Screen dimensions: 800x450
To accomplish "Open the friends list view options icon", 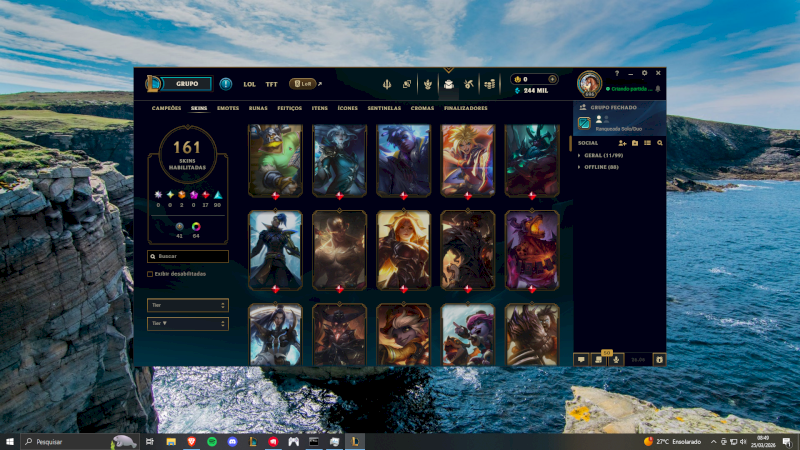I will click(x=647, y=143).
